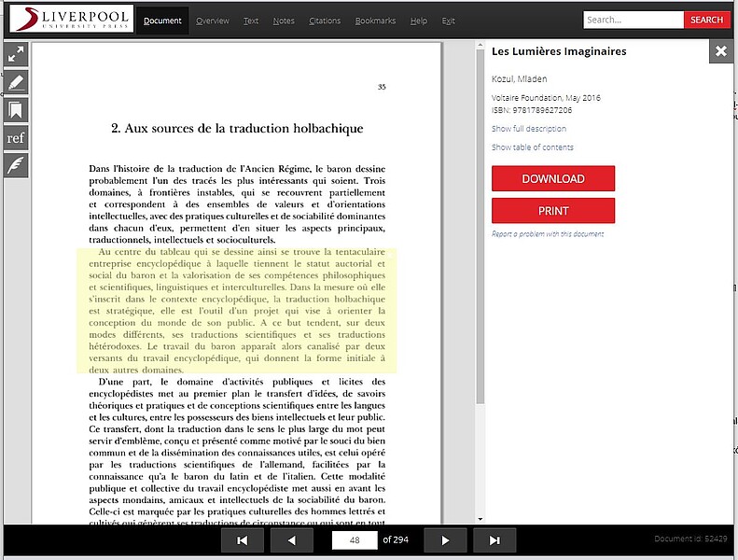This screenshot has width=738, height=560.
Task: Open the Document tab
Action: [x=162, y=21]
